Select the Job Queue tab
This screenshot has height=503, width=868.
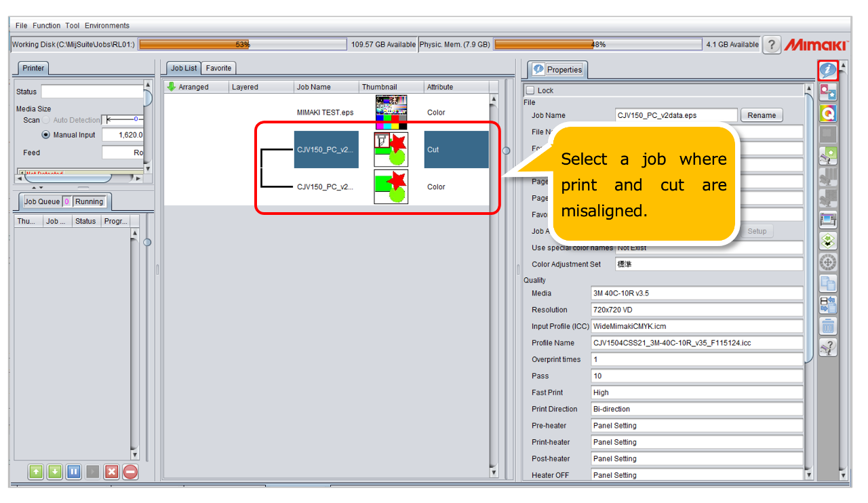pos(42,201)
